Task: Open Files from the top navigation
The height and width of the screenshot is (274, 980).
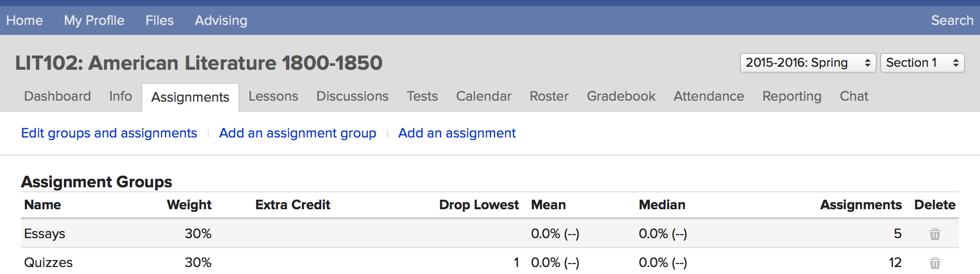Action: tap(159, 20)
